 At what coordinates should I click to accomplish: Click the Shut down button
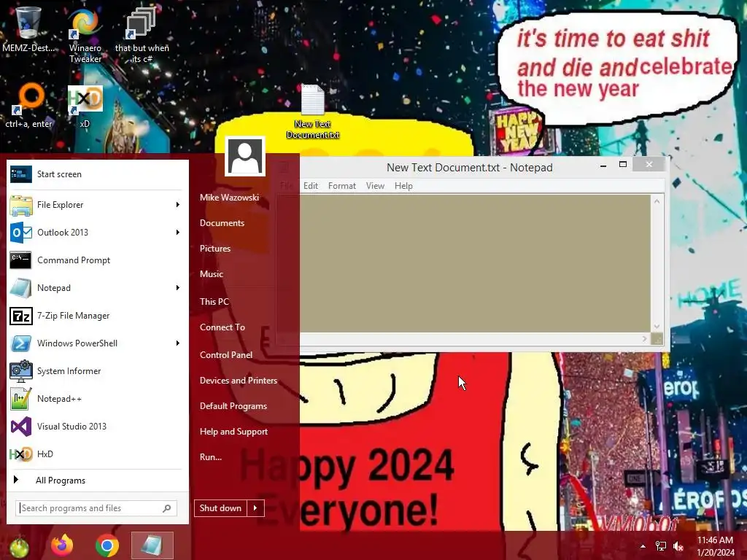[x=220, y=508]
